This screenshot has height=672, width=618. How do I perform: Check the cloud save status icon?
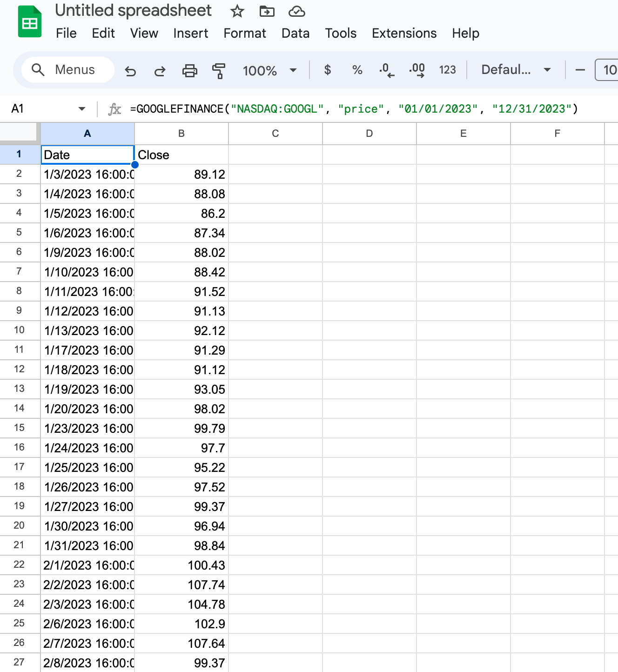coord(297,11)
